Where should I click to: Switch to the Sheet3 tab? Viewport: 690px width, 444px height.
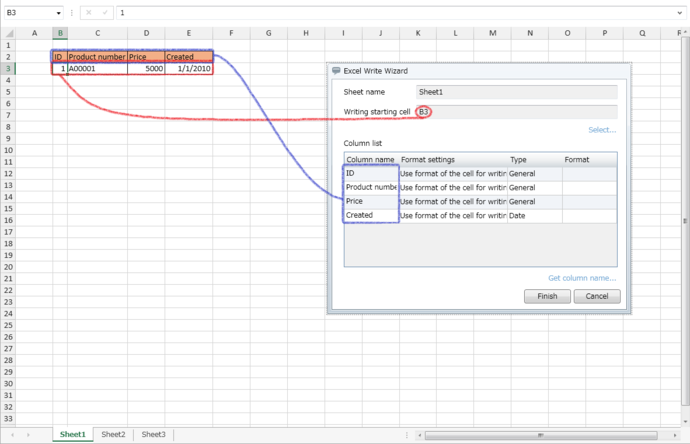tap(153, 435)
